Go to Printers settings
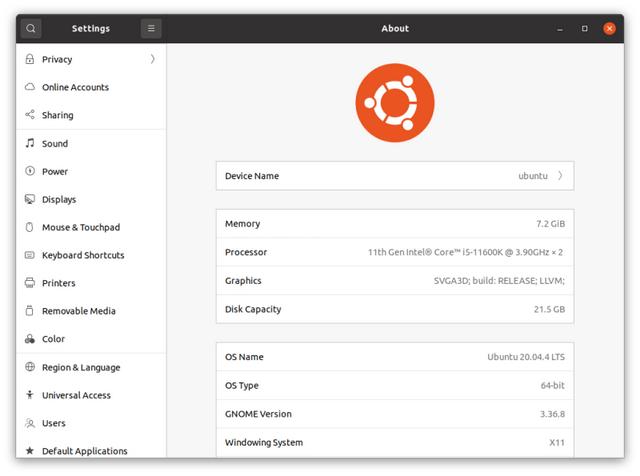The image size is (640, 476). coord(91,283)
